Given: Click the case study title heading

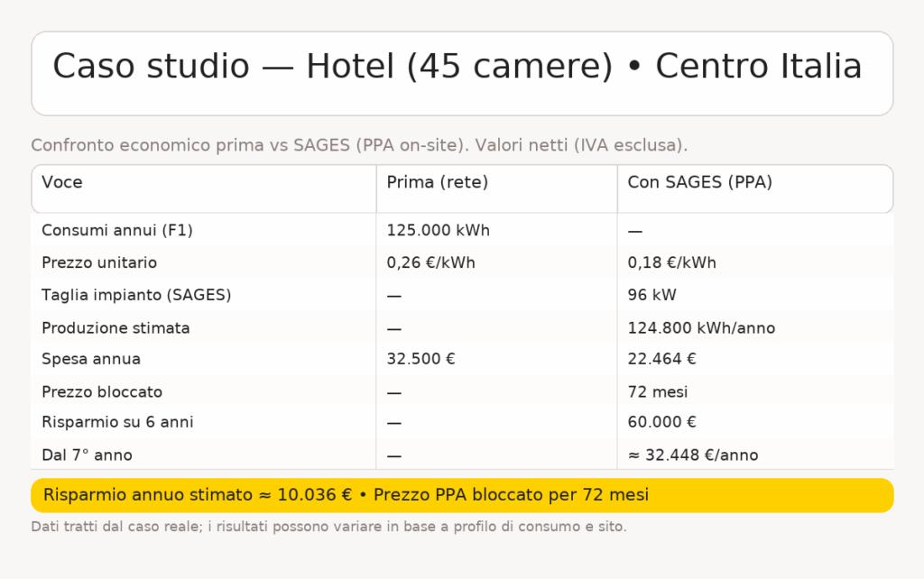Looking at the screenshot, I should (457, 68).
